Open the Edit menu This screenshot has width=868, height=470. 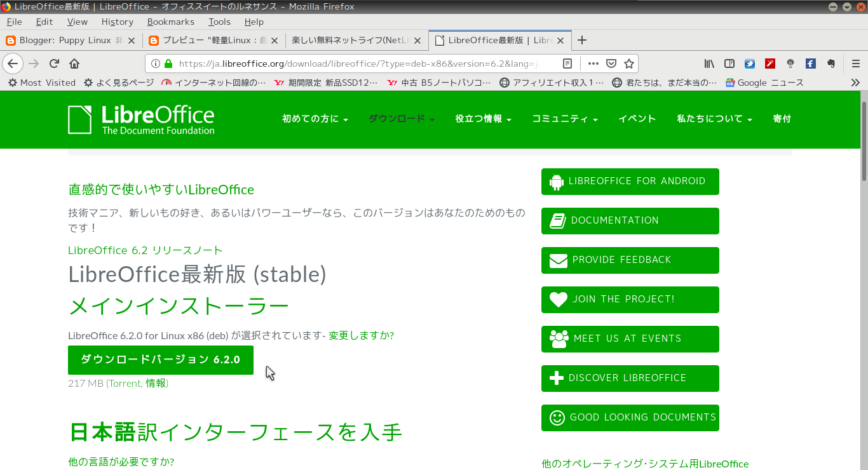[x=44, y=22]
